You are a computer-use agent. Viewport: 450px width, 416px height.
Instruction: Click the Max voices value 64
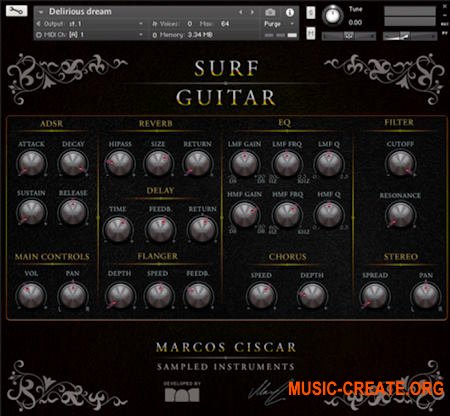click(225, 24)
